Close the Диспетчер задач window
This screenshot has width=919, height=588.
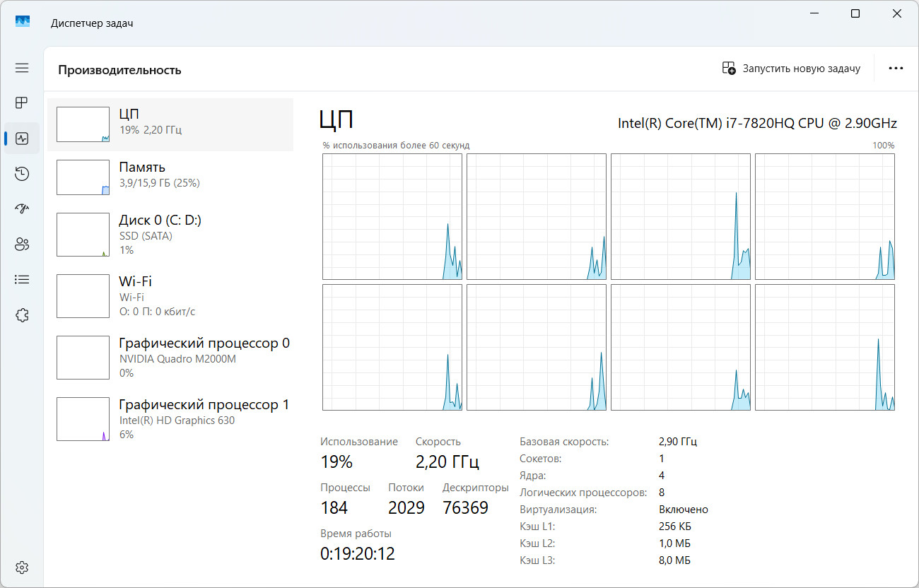coord(897,13)
